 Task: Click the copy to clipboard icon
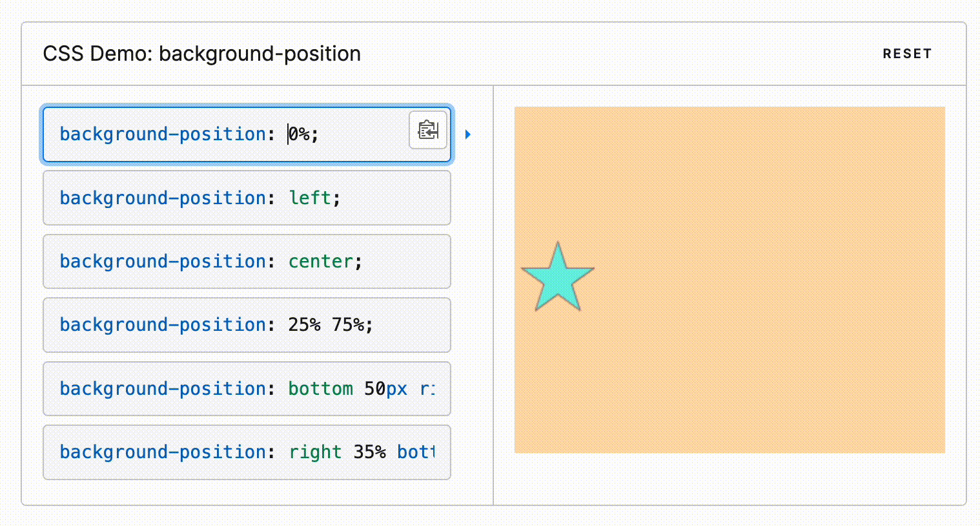click(428, 130)
